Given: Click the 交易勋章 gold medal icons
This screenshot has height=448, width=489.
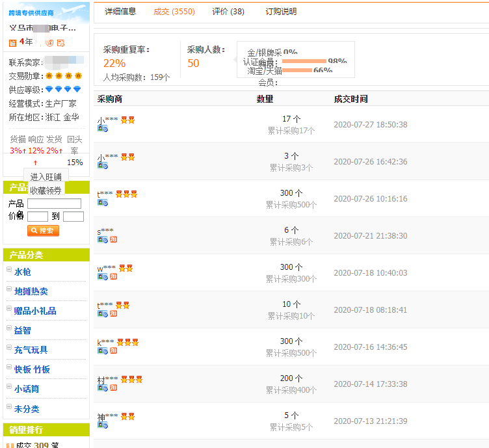Looking at the screenshot, I should (63, 76).
